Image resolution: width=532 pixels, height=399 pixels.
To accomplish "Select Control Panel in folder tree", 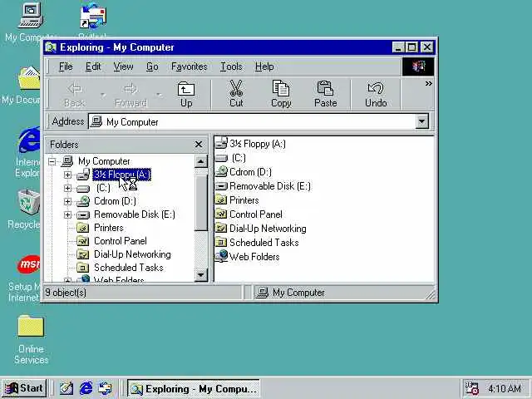I will (120, 241).
